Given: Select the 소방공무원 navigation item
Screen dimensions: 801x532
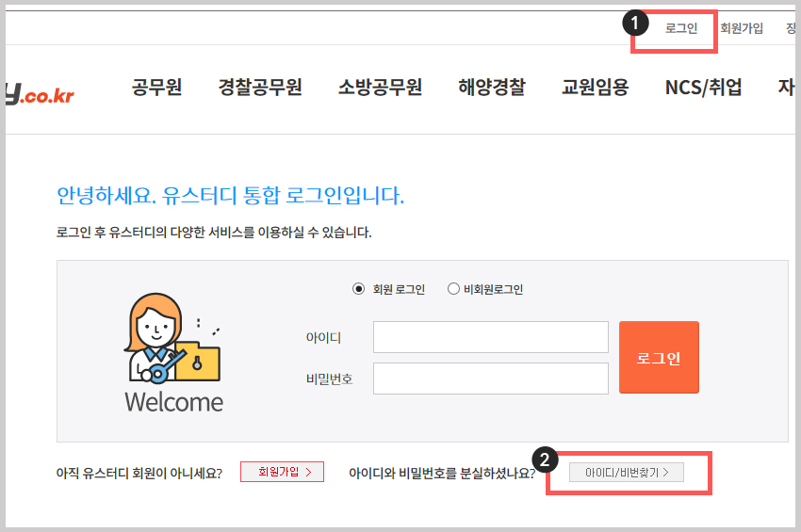Looking at the screenshot, I should 380,88.
